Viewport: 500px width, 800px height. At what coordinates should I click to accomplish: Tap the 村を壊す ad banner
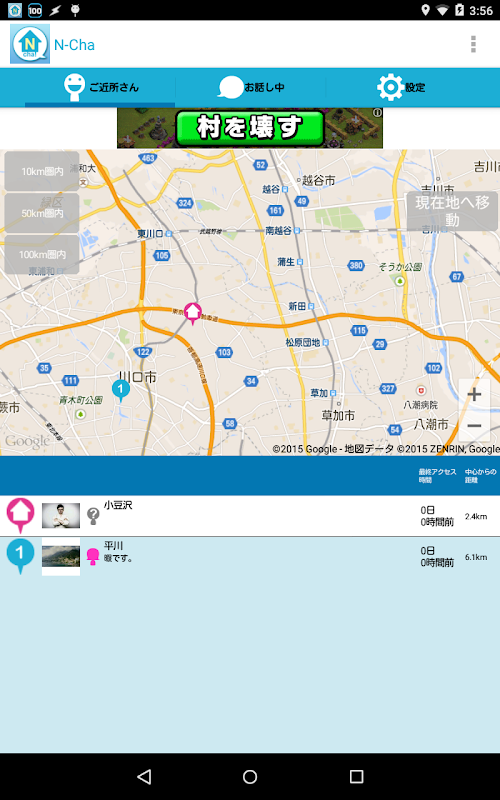(x=250, y=128)
